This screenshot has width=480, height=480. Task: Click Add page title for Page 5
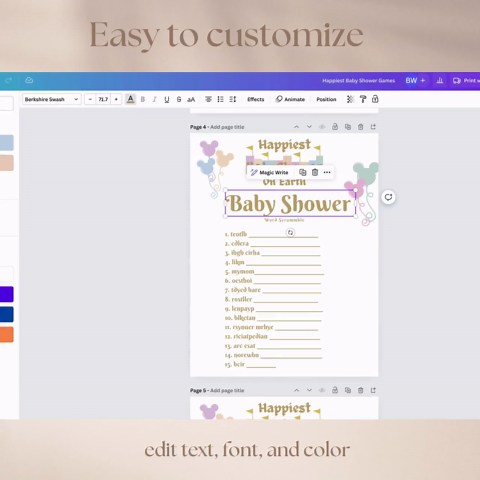(227, 390)
